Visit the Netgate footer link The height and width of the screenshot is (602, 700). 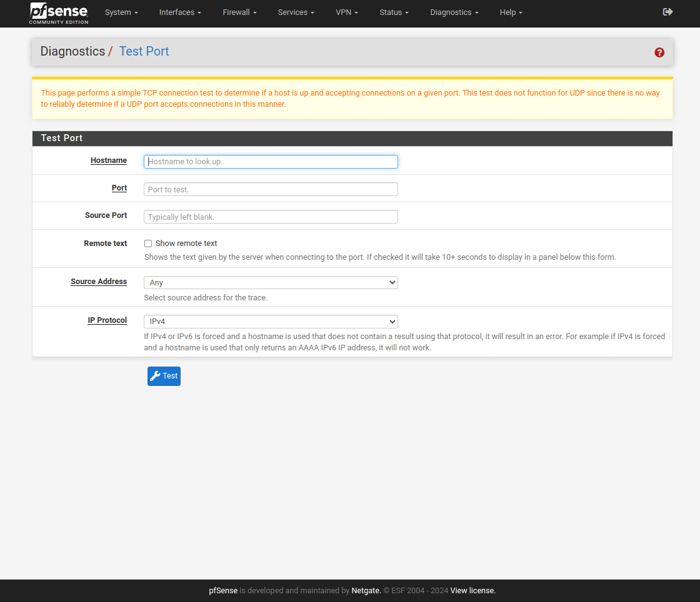pyautogui.click(x=366, y=591)
